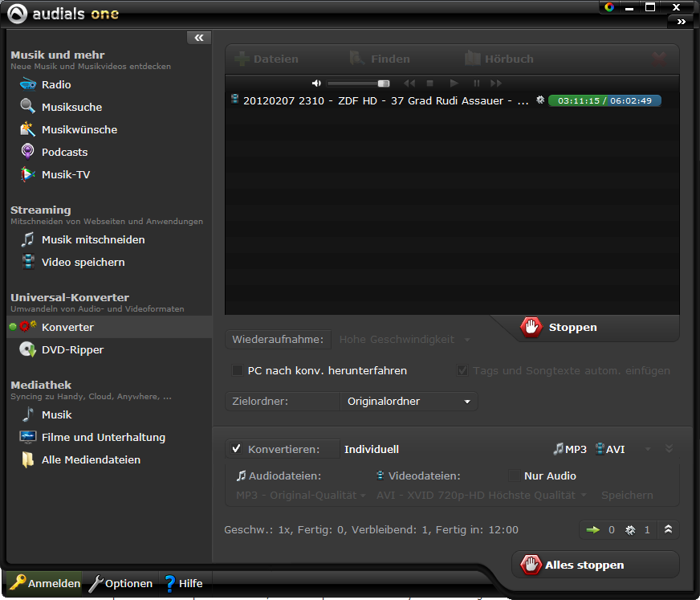Click the audials logo icon
700x600 pixels.
point(18,14)
